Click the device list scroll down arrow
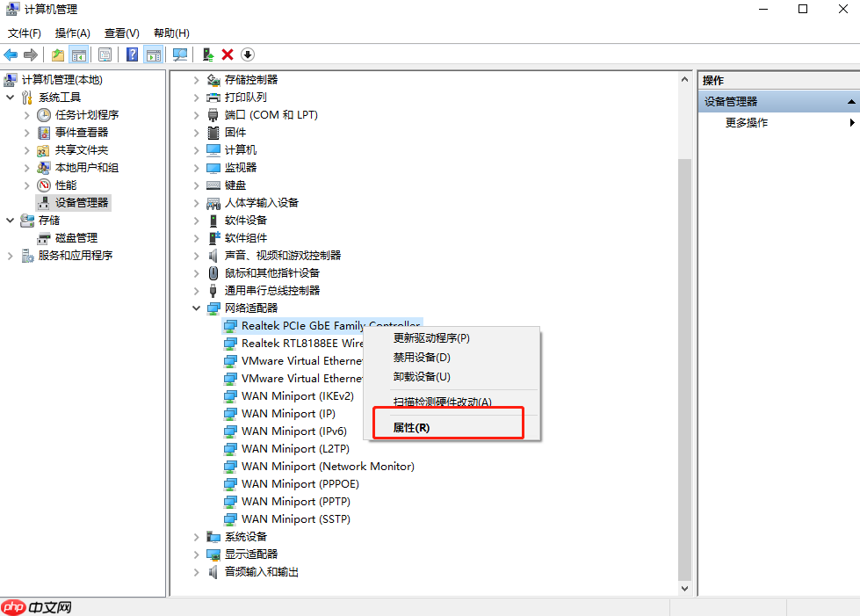This screenshot has width=860, height=616. tap(684, 589)
